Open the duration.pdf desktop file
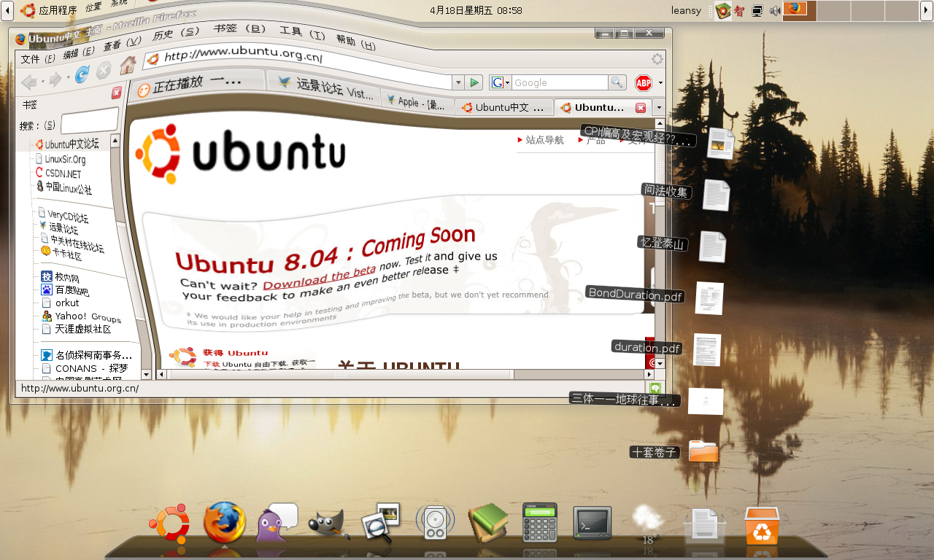This screenshot has height=560, width=934. [x=707, y=350]
